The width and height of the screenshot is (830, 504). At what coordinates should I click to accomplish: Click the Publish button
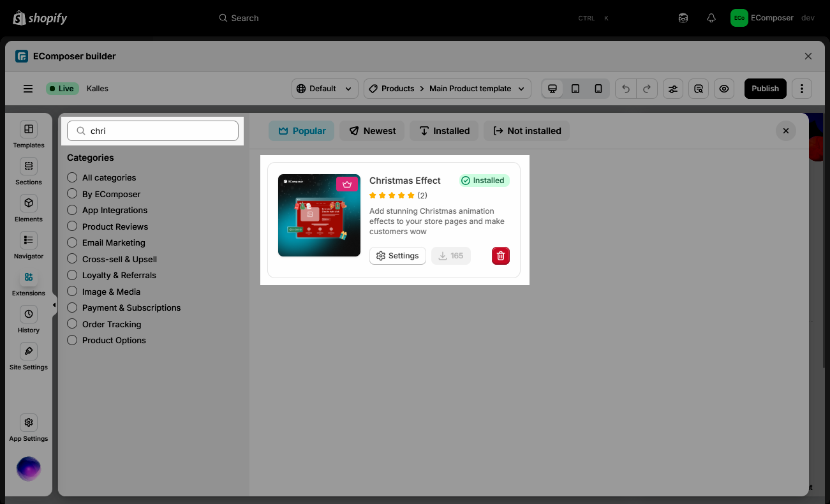[x=765, y=89]
